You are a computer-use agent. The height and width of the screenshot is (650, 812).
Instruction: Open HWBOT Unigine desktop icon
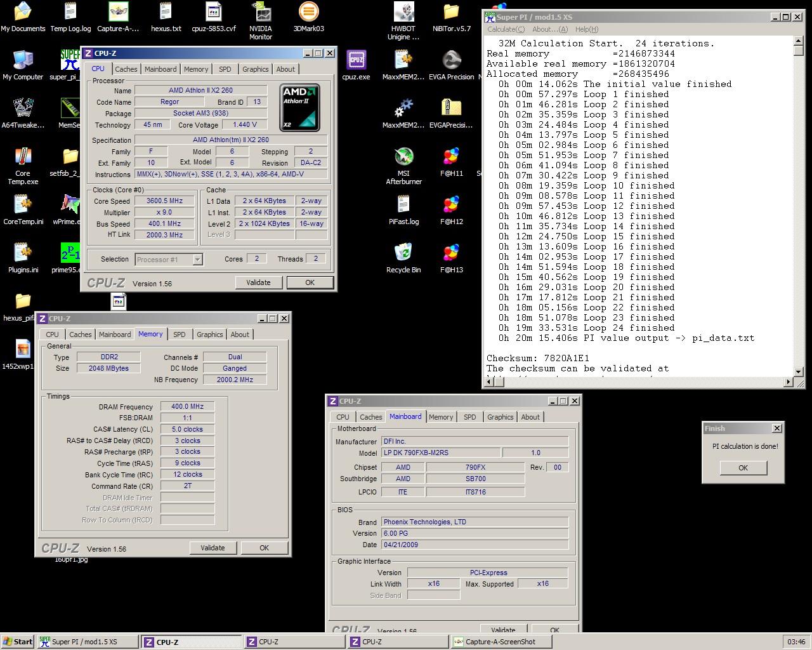(x=403, y=21)
